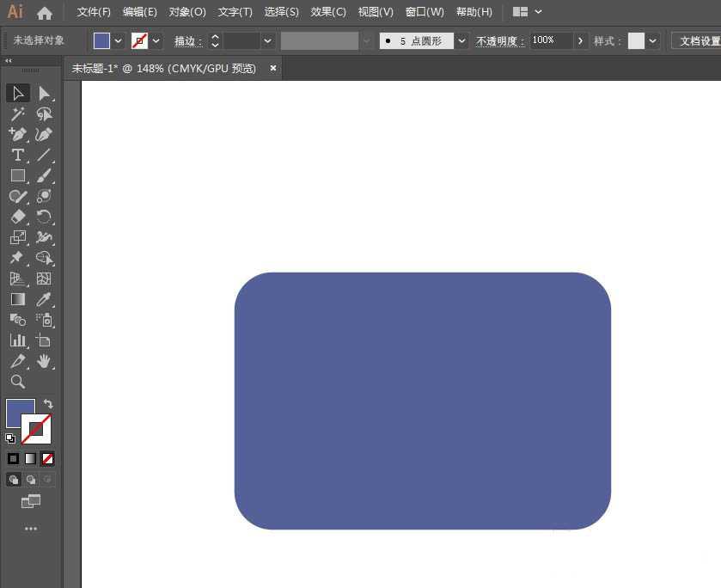Click the 文档设置 button
721x588 pixels.
click(698, 40)
